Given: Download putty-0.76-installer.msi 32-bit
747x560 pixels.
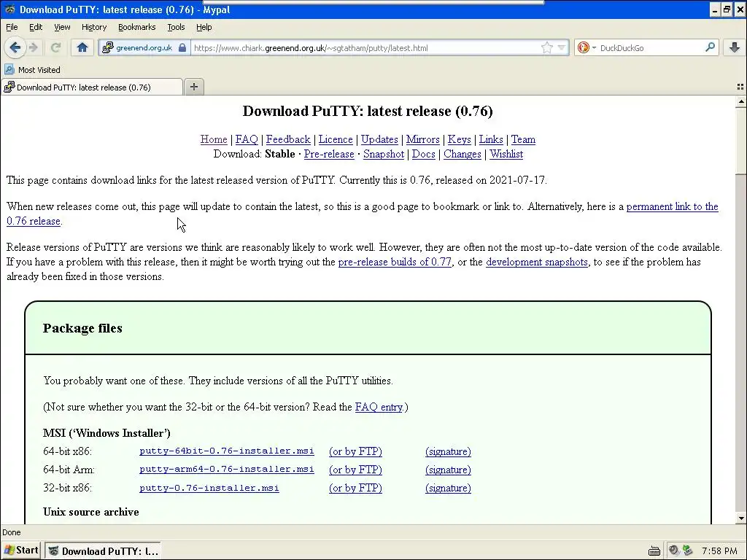Looking at the screenshot, I should click(209, 488).
